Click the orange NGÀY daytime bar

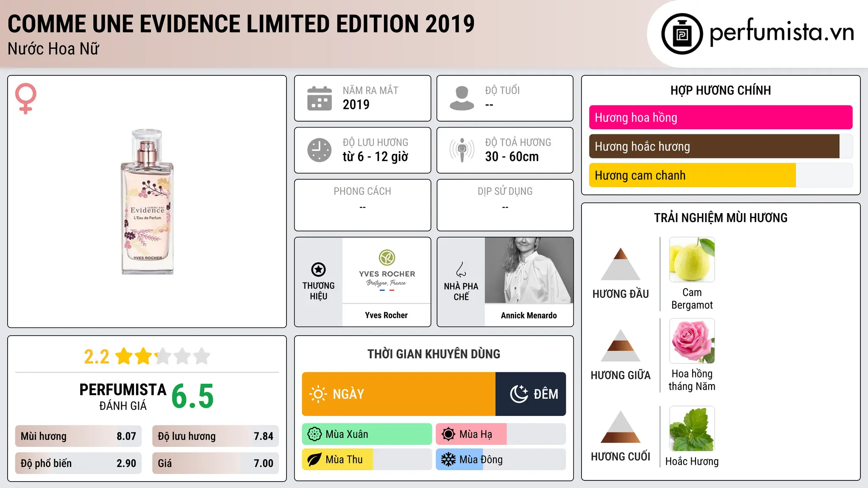399,394
